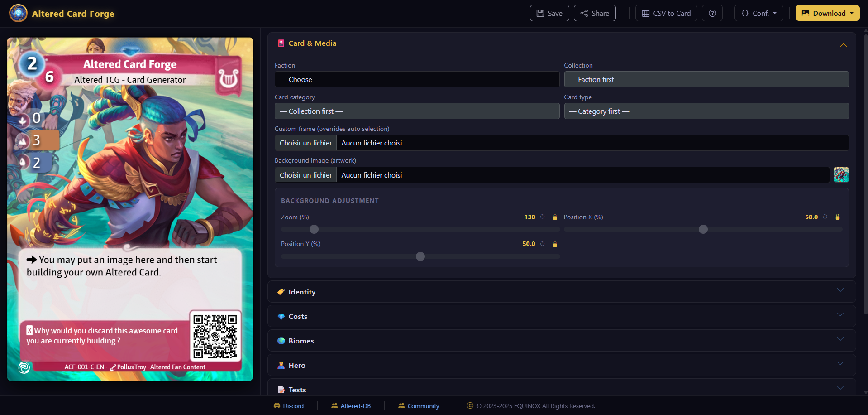868x415 pixels.
Task: Click the swirl rarity icon on card bottom
Action: point(24,367)
